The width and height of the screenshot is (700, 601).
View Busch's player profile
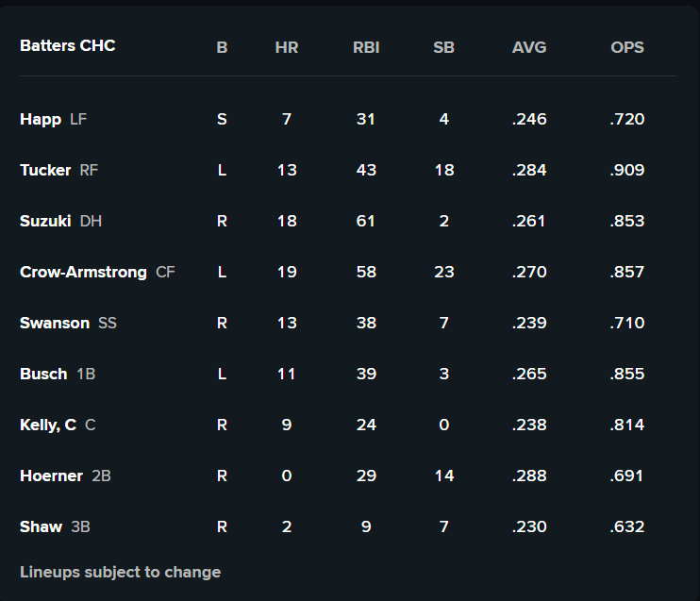pos(43,374)
